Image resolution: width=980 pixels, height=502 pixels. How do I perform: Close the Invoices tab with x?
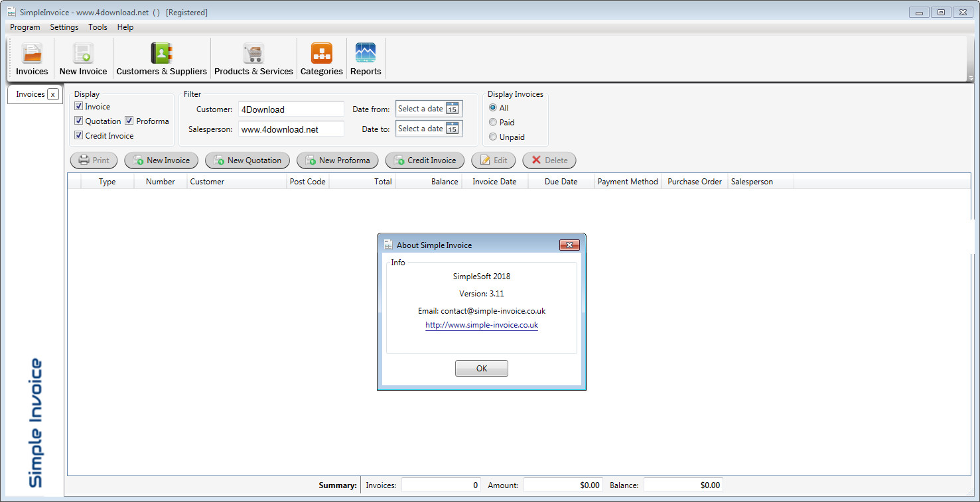(x=53, y=94)
